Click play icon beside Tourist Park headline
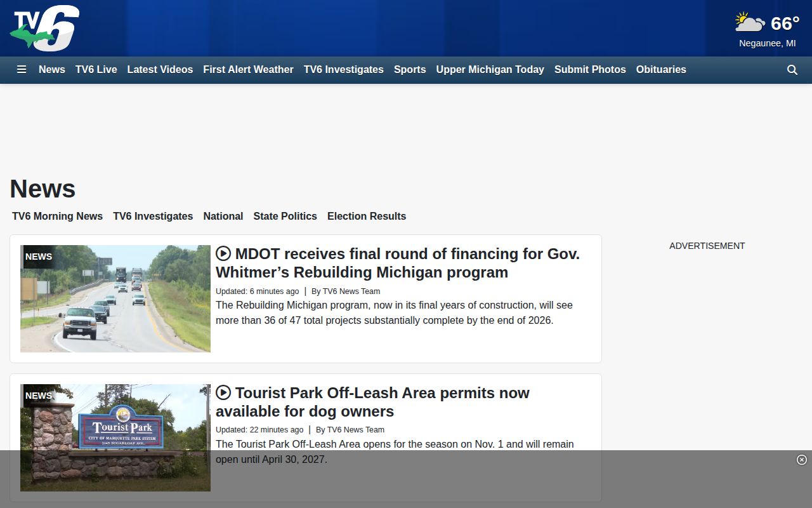812x508 pixels. tap(223, 393)
